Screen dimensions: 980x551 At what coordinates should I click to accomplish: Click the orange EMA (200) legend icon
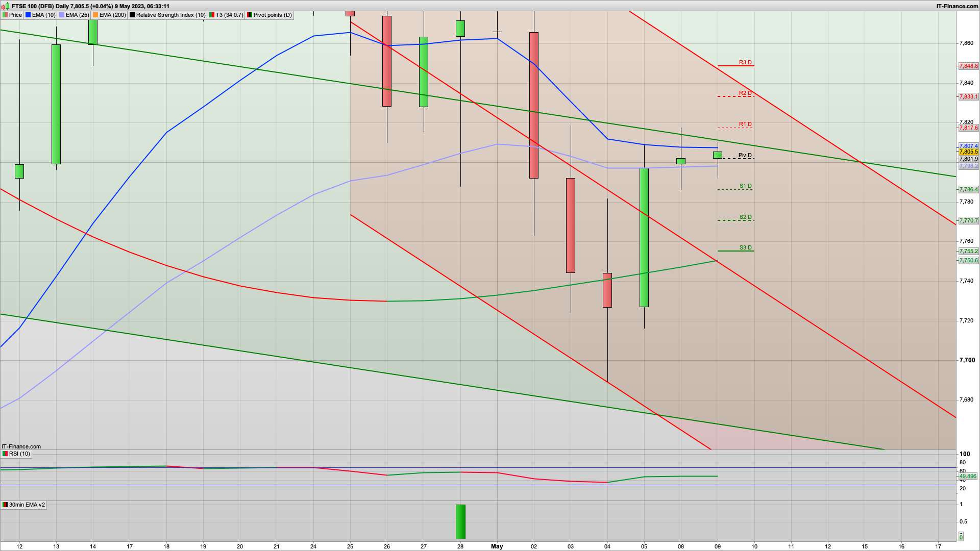click(x=95, y=15)
